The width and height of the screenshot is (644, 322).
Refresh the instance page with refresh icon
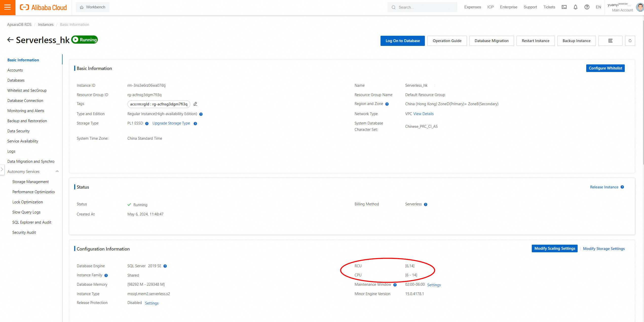point(630,41)
